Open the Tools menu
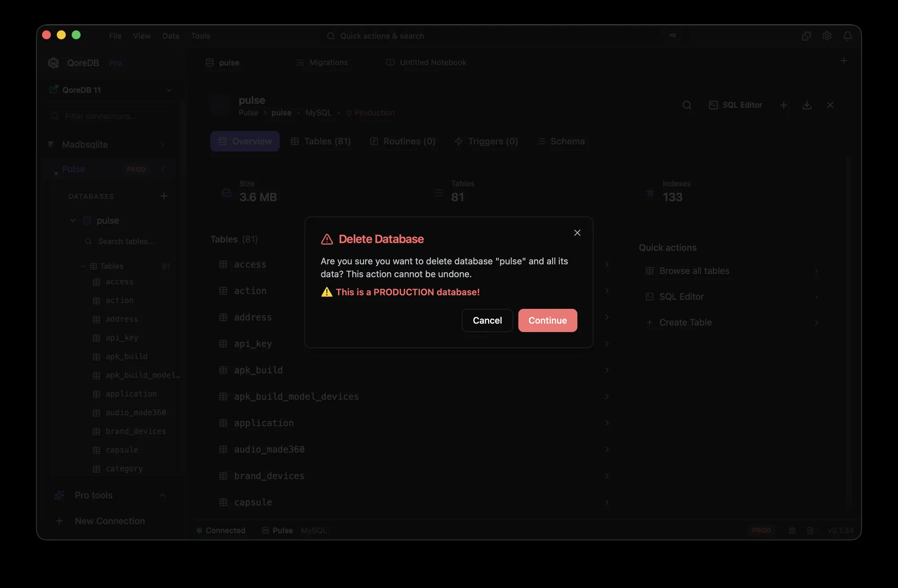This screenshot has width=898, height=588. point(200,36)
